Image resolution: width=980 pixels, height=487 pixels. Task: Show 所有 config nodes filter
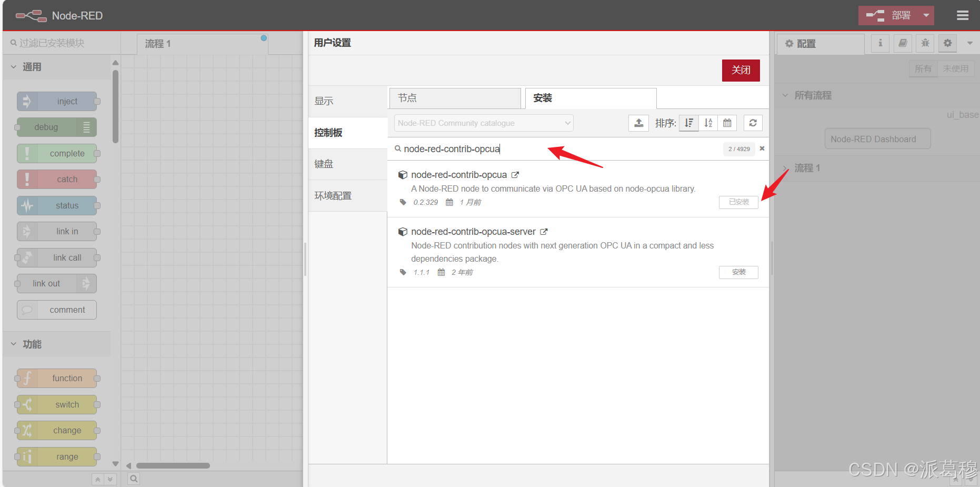923,69
